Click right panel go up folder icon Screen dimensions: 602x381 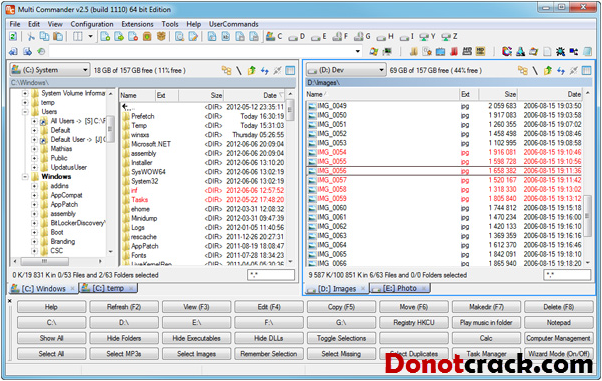coord(548,70)
